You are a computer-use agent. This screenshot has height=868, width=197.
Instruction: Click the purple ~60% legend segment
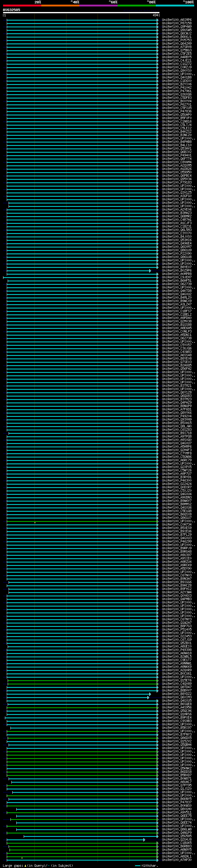tap(98, 6)
